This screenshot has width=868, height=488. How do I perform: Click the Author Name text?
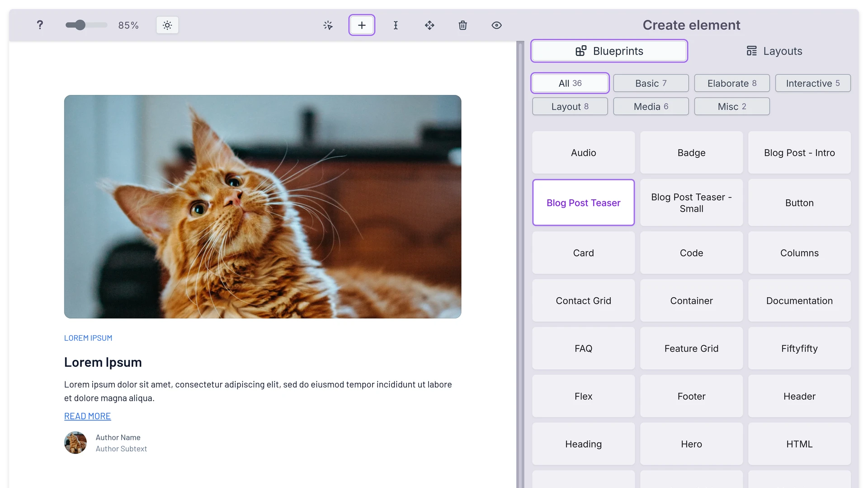click(x=118, y=437)
